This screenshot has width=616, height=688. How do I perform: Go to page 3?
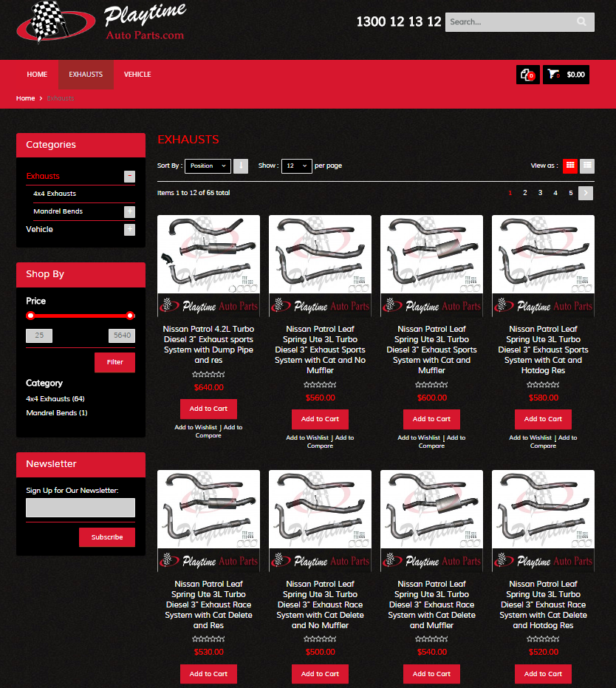click(x=540, y=193)
